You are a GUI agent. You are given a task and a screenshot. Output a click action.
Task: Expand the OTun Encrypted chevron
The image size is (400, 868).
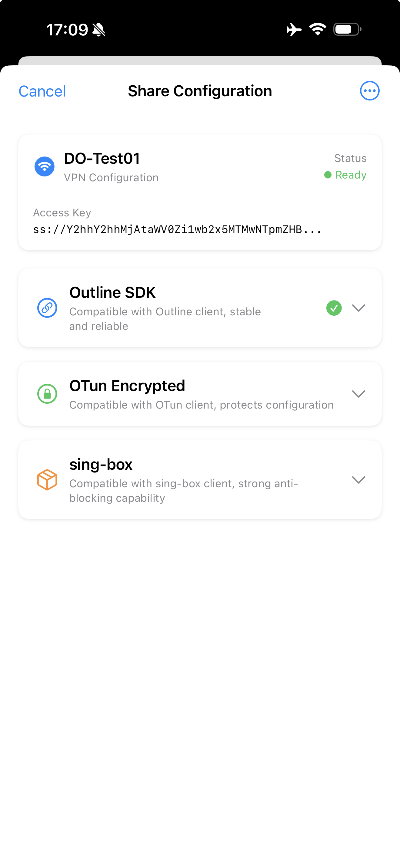[x=358, y=393]
